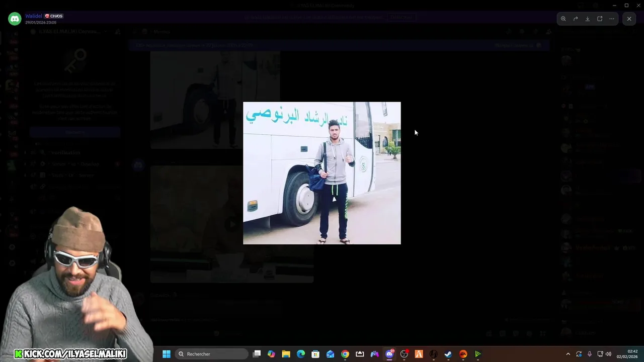Image resolution: width=644 pixels, height=362 pixels.
Task: Click the green arrow taskbar icon
Action: click(478, 354)
